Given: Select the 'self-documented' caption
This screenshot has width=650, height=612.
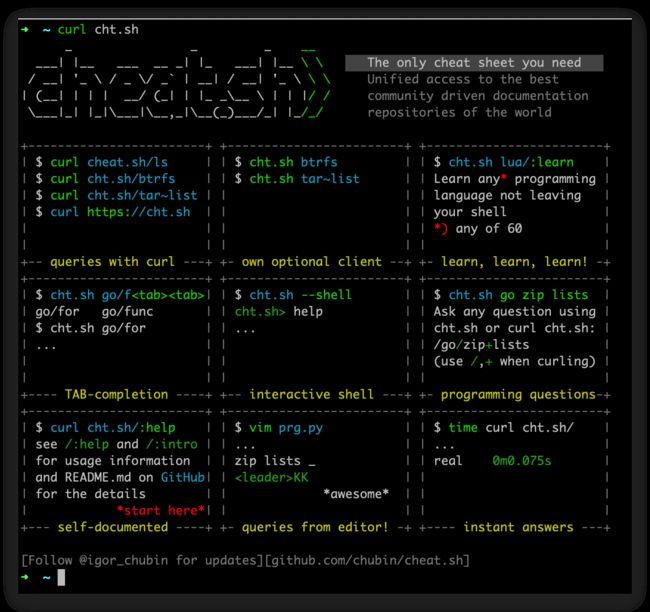Looking at the screenshot, I should (113, 527).
